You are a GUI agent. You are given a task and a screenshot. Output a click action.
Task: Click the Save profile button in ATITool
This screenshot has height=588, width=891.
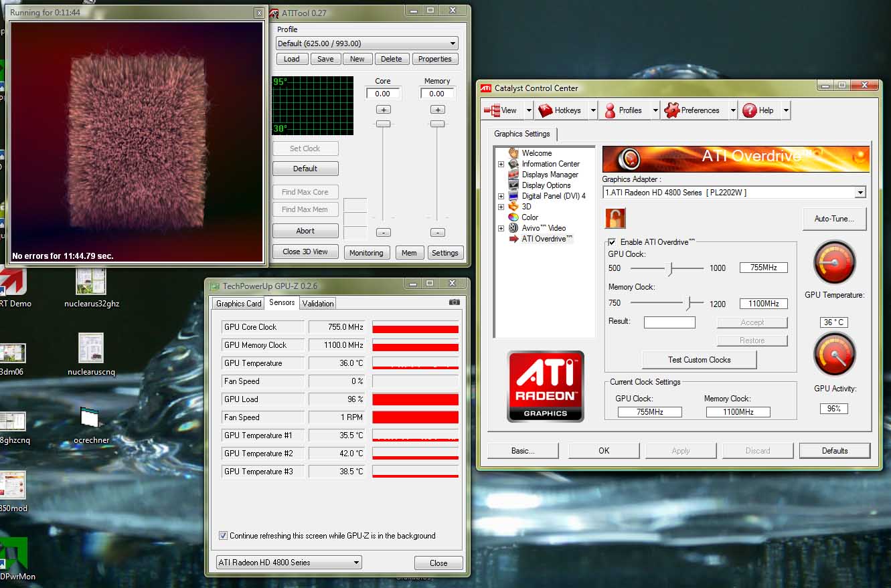(x=325, y=59)
